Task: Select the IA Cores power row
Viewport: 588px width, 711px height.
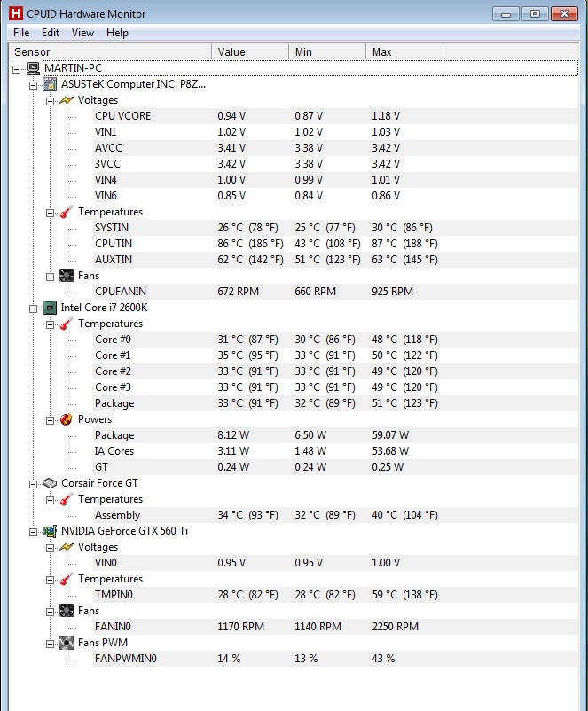Action: tap(335, 451)
